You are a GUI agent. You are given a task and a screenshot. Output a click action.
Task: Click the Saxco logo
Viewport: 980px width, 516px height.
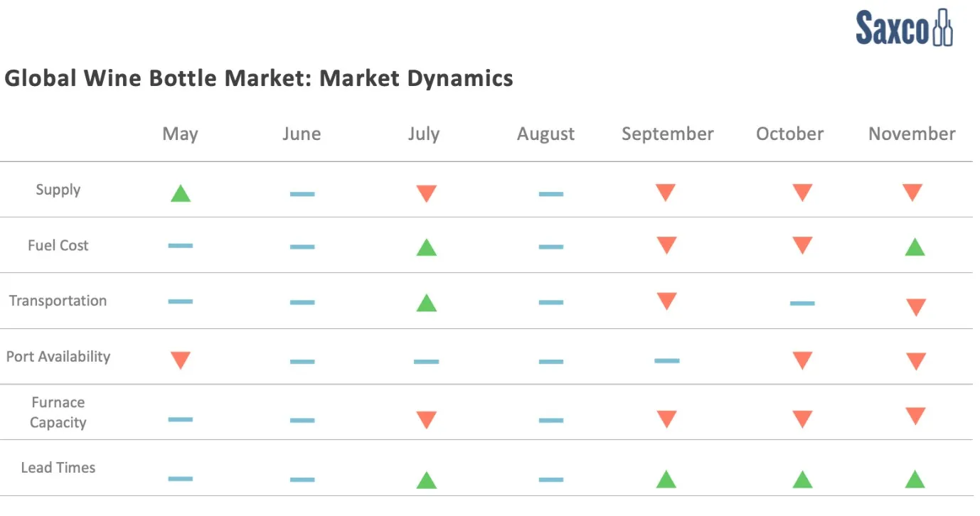pyautogui.click(x=904, y=28)
